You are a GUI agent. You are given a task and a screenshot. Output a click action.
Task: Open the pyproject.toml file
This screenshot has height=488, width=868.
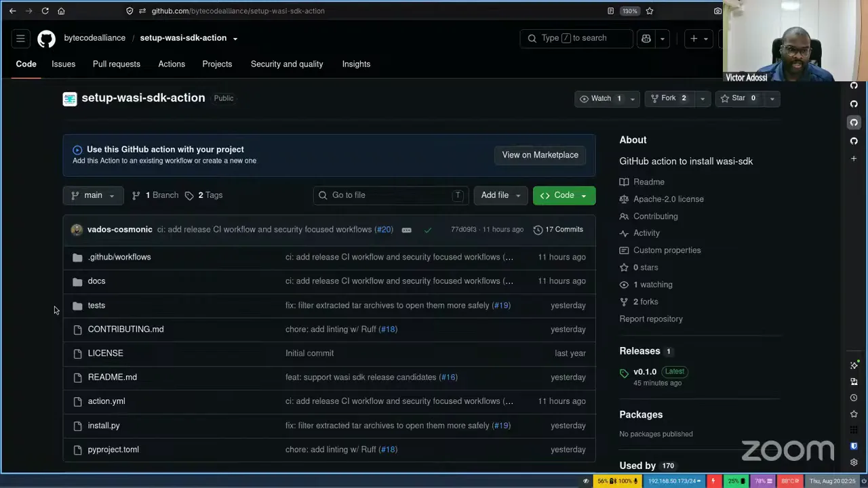point(113,449)
